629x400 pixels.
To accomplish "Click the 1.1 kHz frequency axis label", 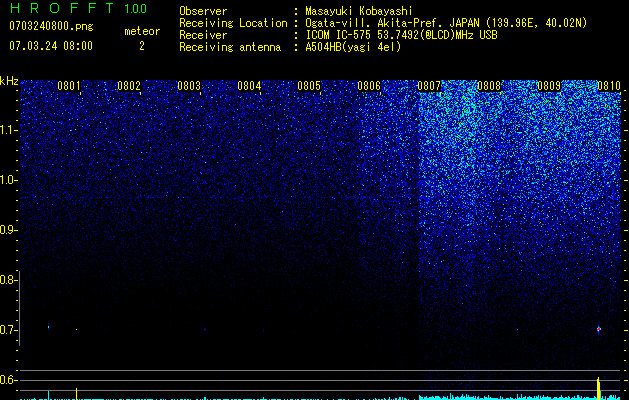I will coord(8,130).
